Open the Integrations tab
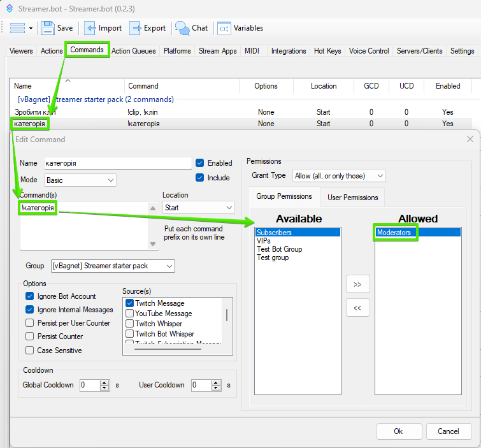Image resolution: width=481 pixels, height=448 pixels. pyautogui.click(x=289, y=51)
